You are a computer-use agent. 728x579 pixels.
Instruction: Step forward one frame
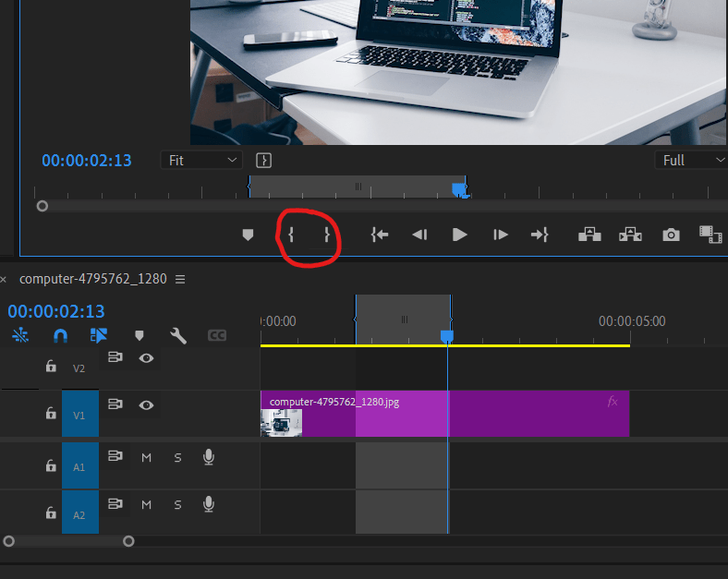(501, 235)
